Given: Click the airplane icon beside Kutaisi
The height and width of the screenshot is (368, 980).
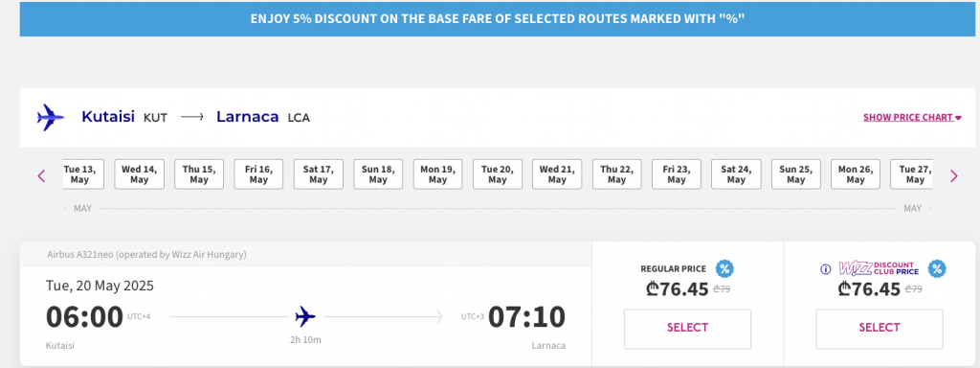Looking at the screenshot, I should point(51,117).
